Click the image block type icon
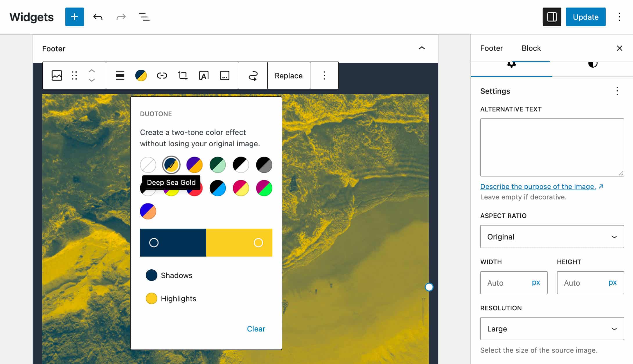 click(x=57, y=75)
